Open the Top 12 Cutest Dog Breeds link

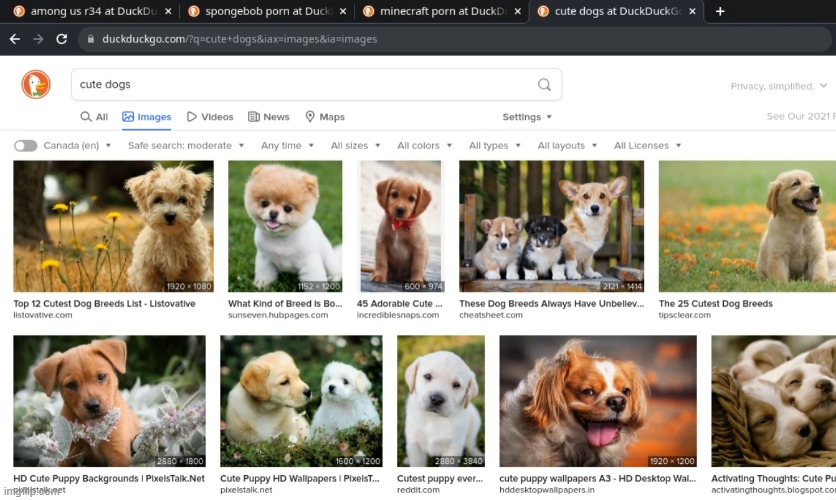[x=104, y=304]
